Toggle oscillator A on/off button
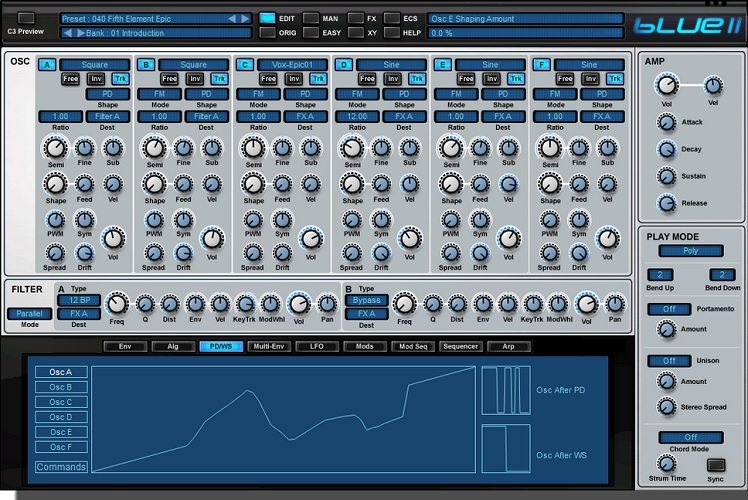 (46, 65)
